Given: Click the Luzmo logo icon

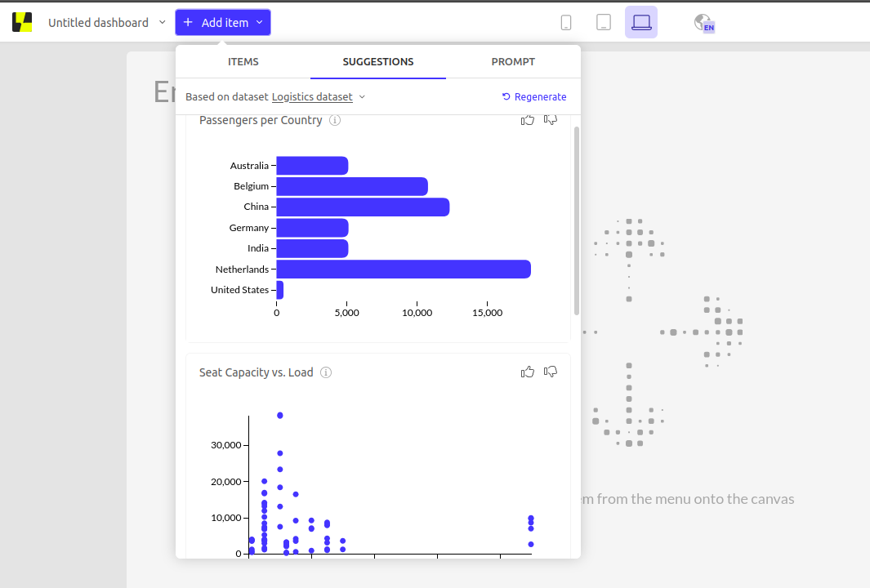Looking at the screenshot, I should tap(22, 23).
